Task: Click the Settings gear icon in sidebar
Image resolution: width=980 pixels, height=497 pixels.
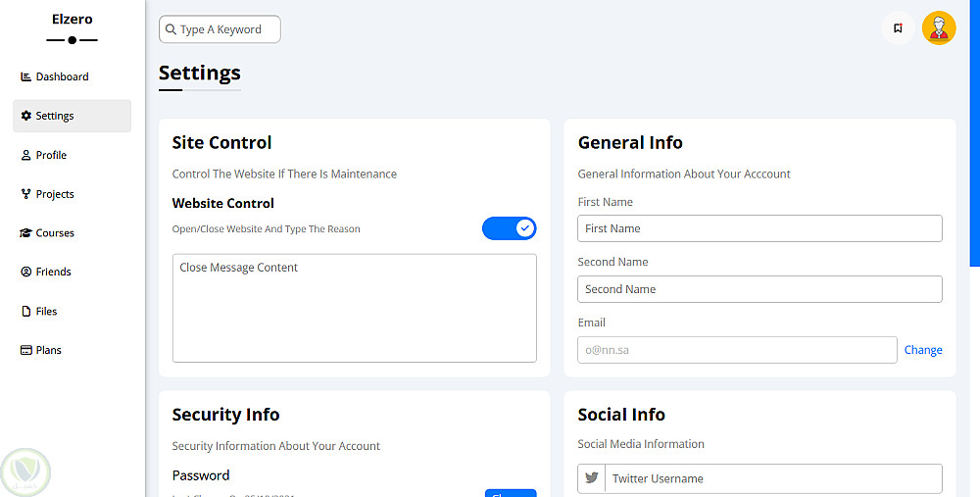Action: click(26, 116)
